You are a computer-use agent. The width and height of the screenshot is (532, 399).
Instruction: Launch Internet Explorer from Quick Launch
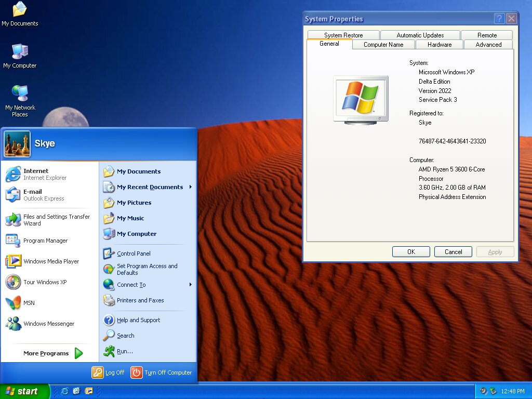pyautogui.click(x=64, y=391)
